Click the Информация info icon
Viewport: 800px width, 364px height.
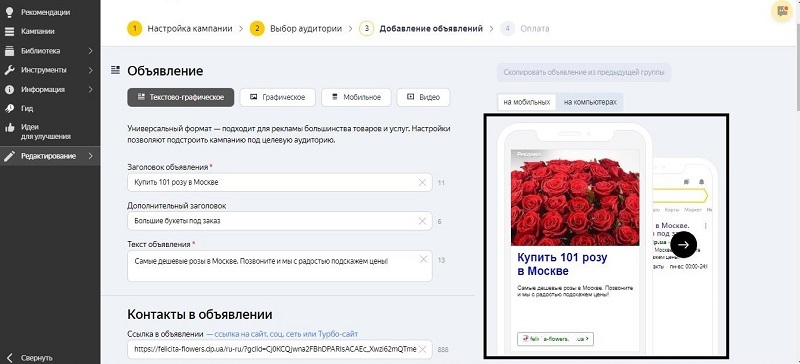point(9,89)
